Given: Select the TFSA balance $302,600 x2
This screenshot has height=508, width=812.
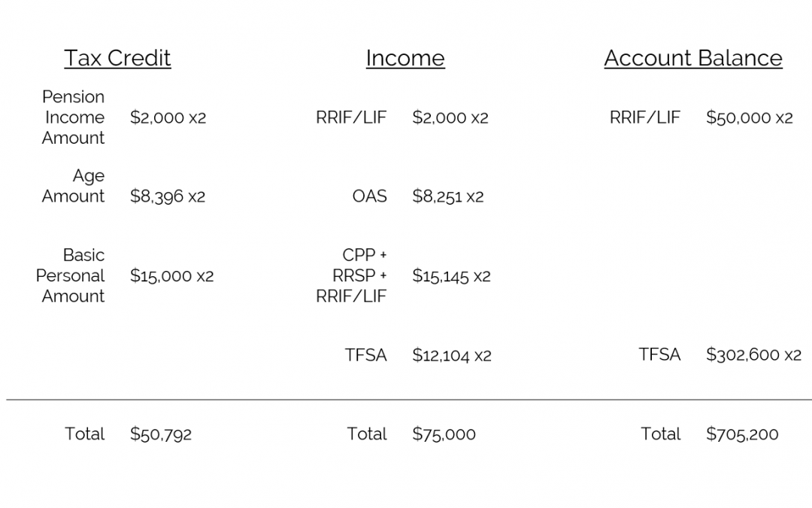Looking at the screenshot, I should point(753,354).
